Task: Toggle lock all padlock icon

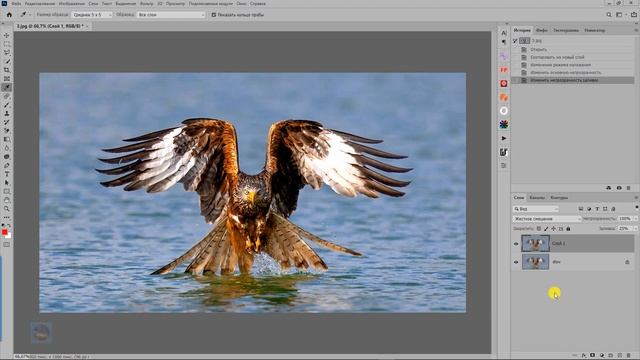Action: coord(568,229)
